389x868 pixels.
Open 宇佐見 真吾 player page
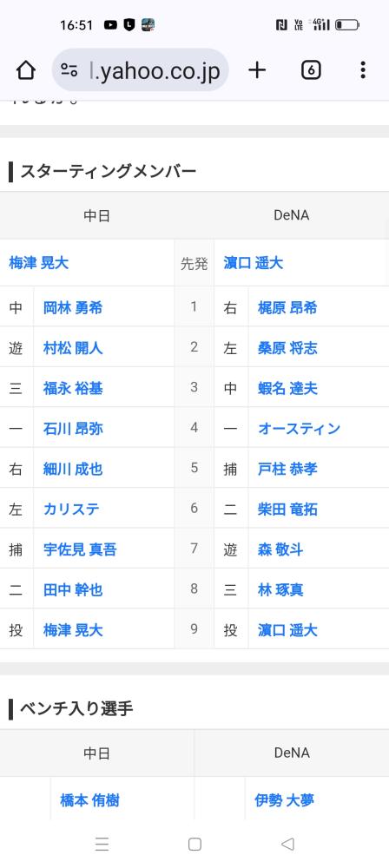(80, 549)
